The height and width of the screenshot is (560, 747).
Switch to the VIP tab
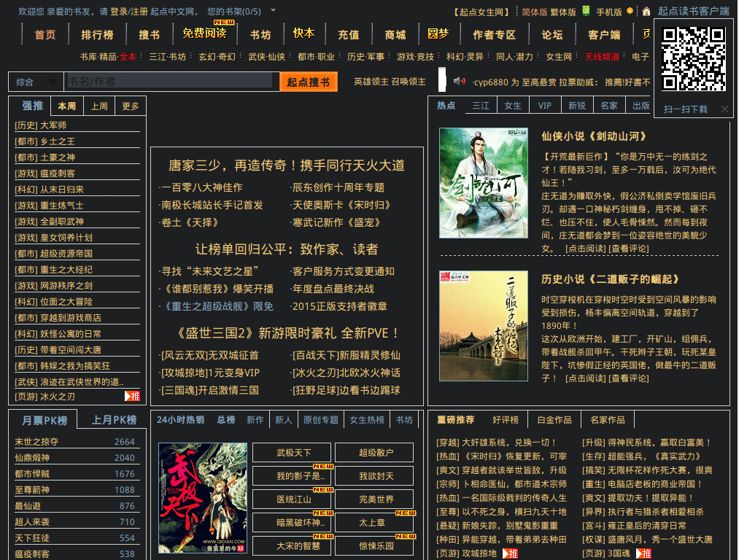[x=544, y=105]
